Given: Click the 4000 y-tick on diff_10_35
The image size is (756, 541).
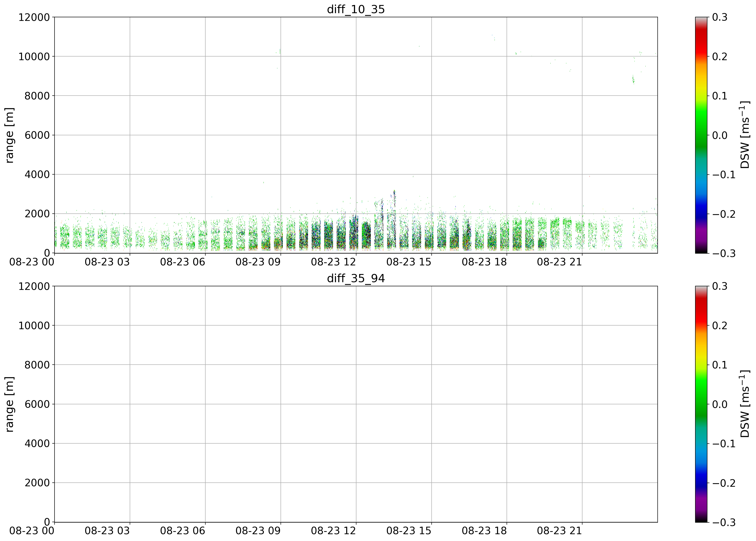Looking at the screenshot, I should [37, 175].
